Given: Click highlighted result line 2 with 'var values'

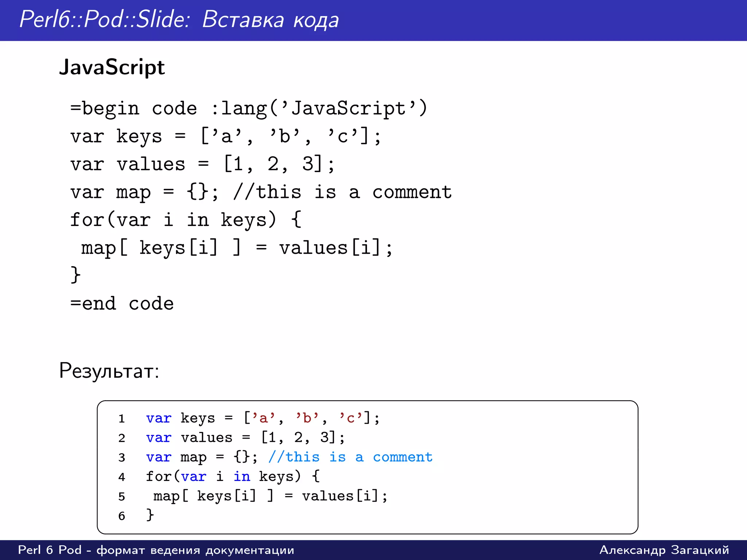Looking at the screenshot, I should pyautogui.click(x=245, y=437).
